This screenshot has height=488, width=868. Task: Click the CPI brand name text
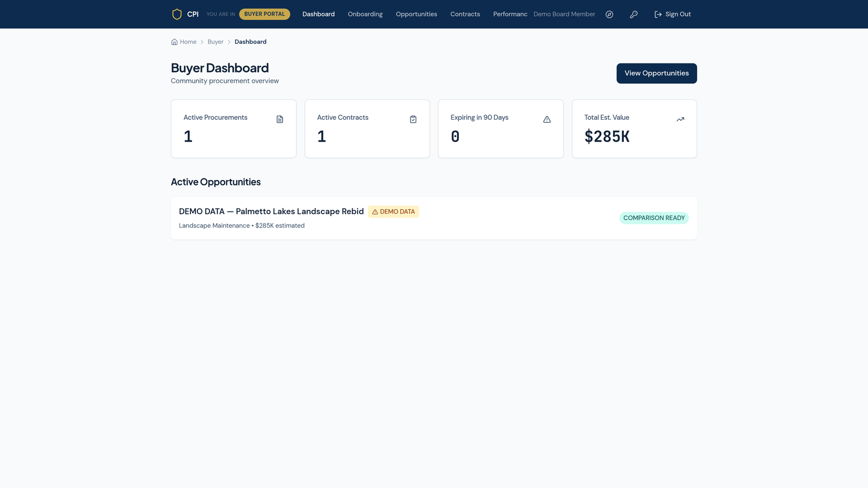[193, 14]
